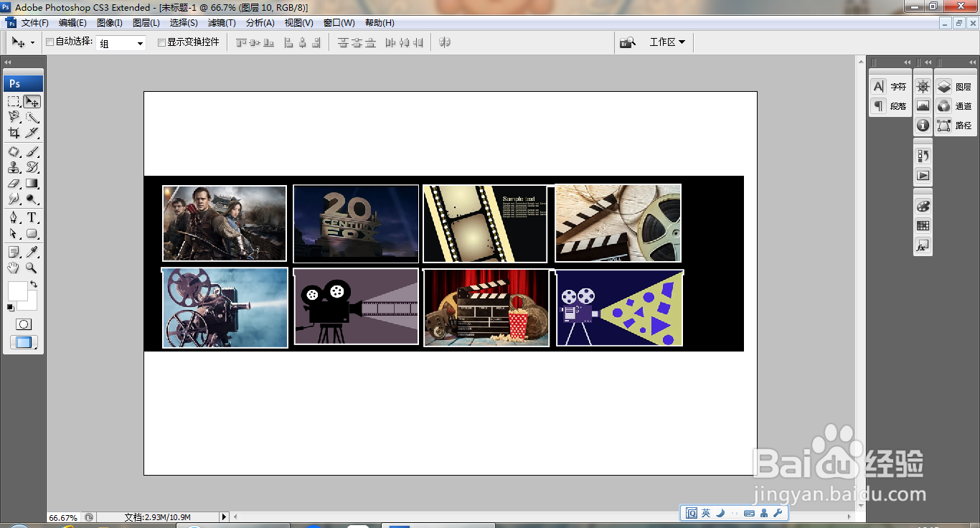Open the 图层(L) menu

(x=146, y=23)
